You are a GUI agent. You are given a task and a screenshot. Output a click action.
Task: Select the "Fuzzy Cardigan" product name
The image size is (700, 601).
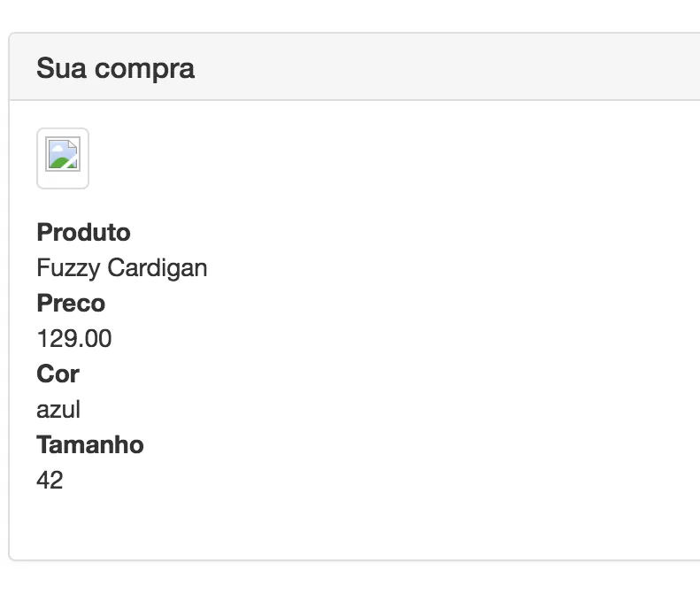[x=122, y=267]
